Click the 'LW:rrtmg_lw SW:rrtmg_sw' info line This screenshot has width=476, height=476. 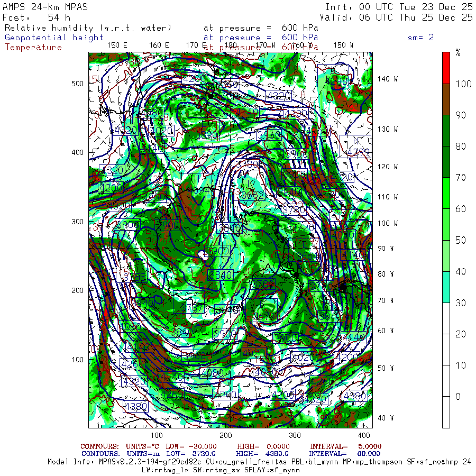click(x=221, y=470)
